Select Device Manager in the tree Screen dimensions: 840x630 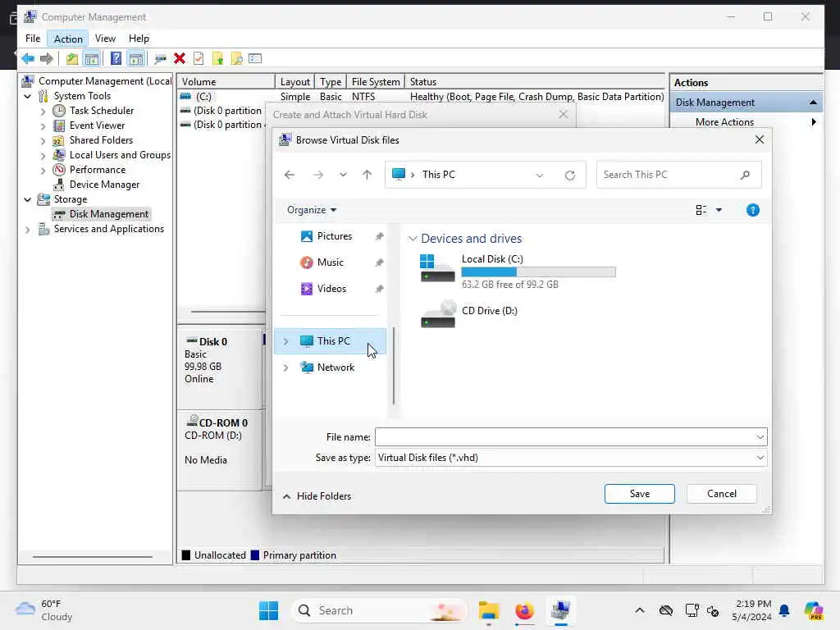[104, 185]
